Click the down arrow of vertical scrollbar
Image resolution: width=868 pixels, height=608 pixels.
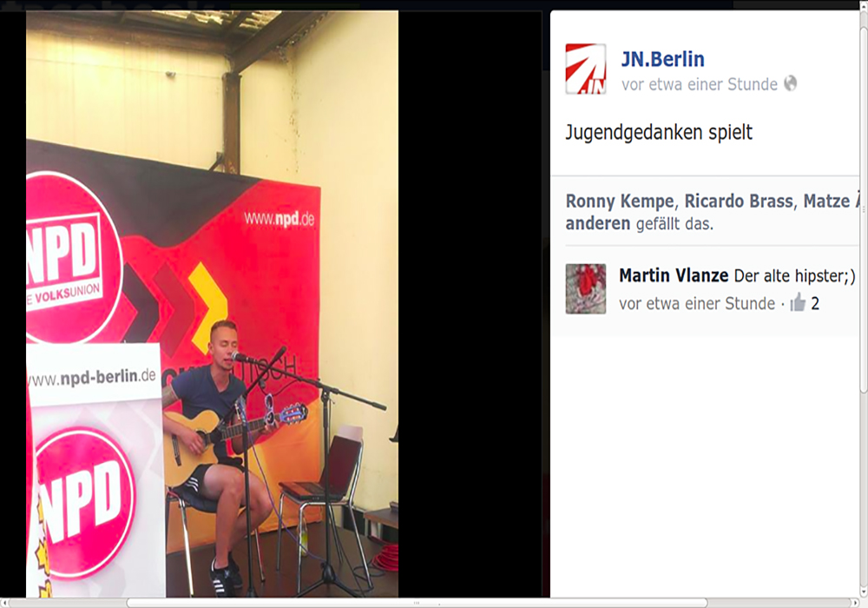(864, 591)
